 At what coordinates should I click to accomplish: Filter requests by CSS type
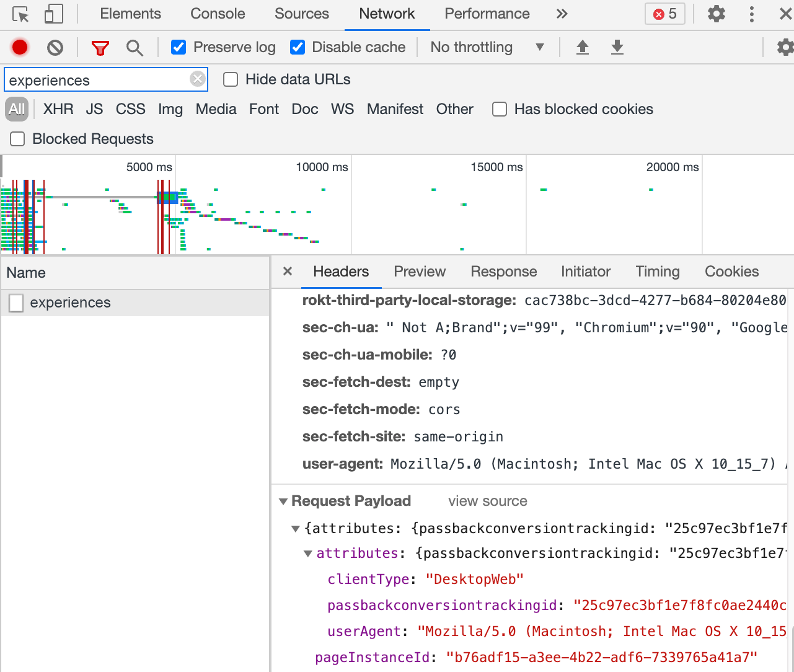tap(130, 109)
